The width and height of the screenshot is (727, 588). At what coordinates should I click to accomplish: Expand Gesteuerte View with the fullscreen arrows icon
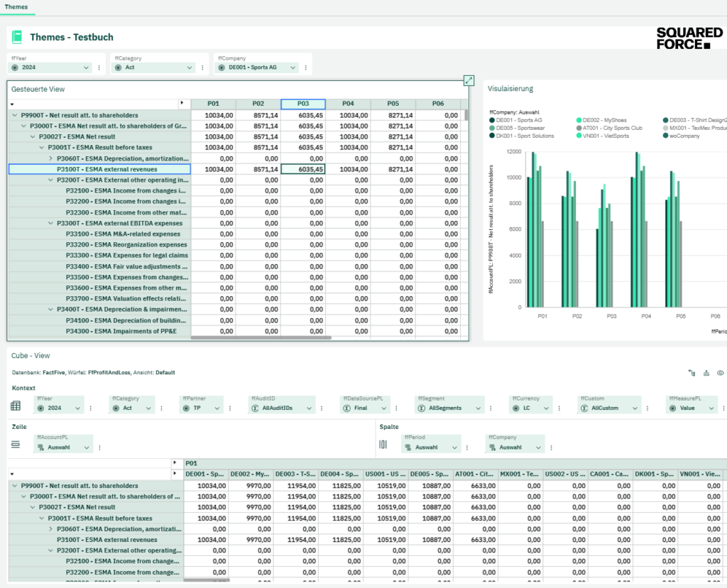(x=469, y=81)
